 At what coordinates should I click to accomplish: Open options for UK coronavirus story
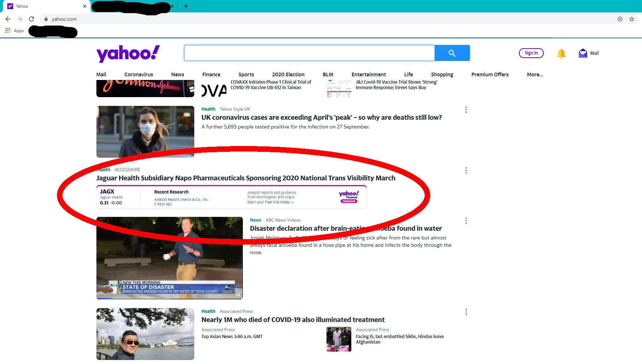pyautogui.click(x=466, y=110)
